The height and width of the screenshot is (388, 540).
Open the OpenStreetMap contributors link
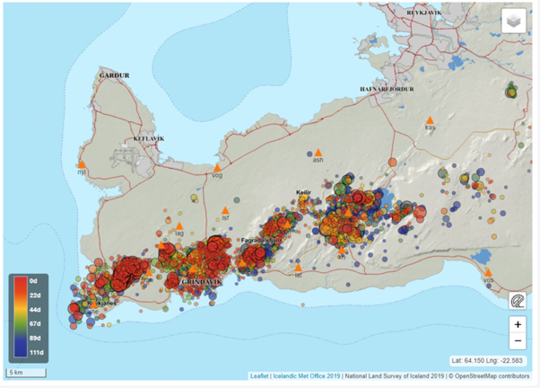[492, 376]
